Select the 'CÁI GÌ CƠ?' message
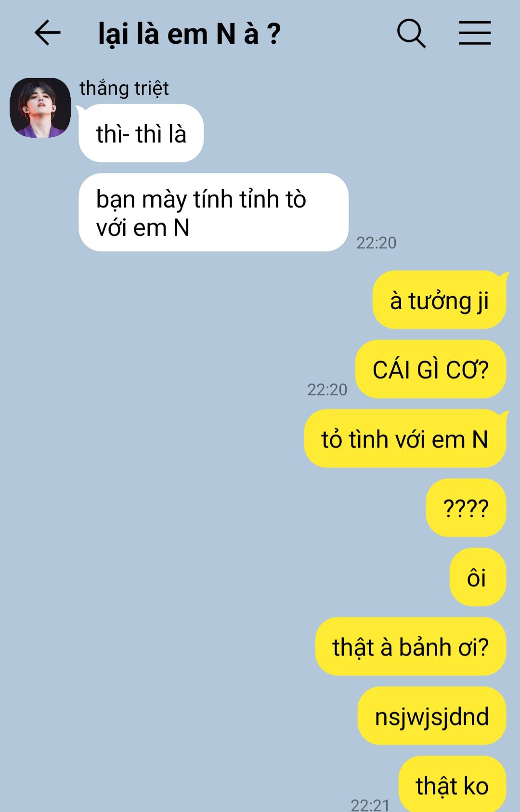 tap(431, 369)
